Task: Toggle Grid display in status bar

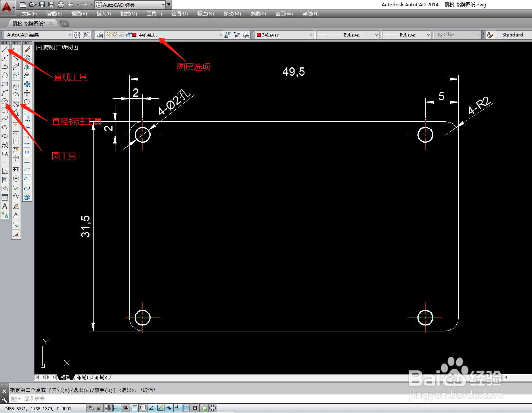Action: (x=108, y=408)
